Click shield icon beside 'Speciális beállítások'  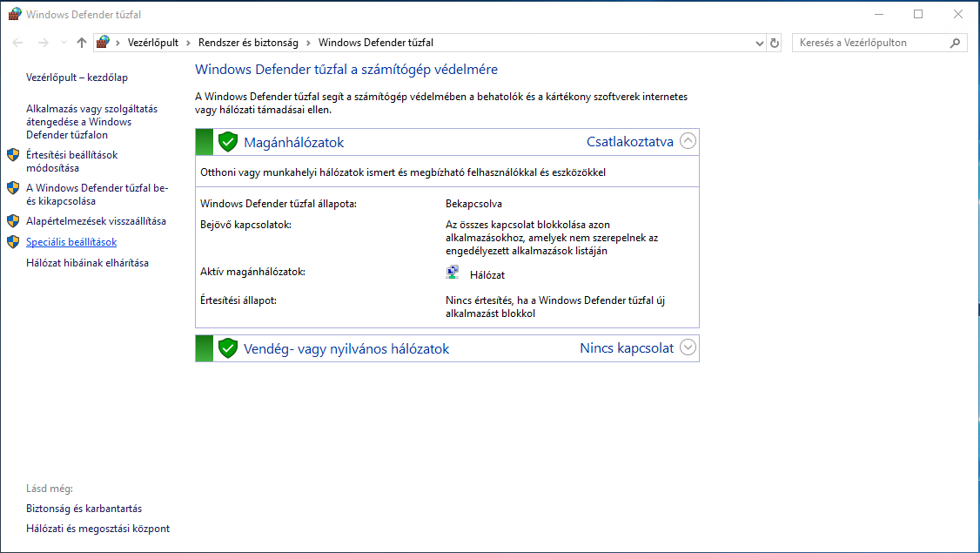[13, 242]
